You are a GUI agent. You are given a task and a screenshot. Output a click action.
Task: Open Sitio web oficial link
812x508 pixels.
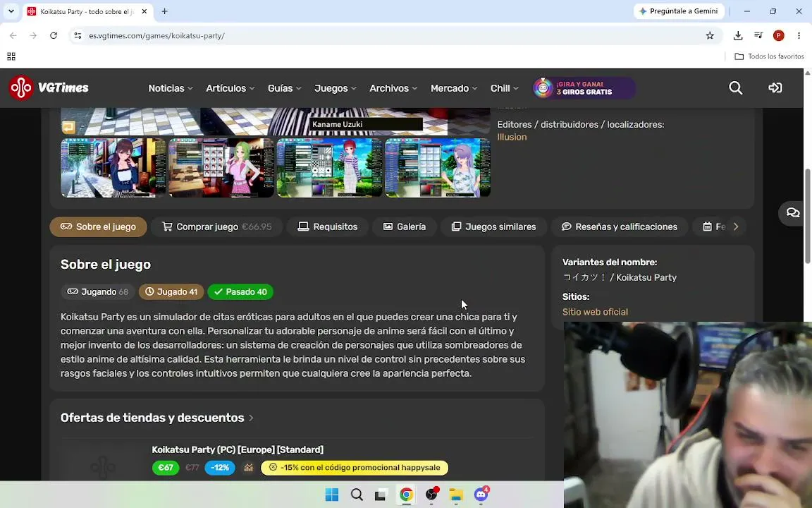point(595,312)
